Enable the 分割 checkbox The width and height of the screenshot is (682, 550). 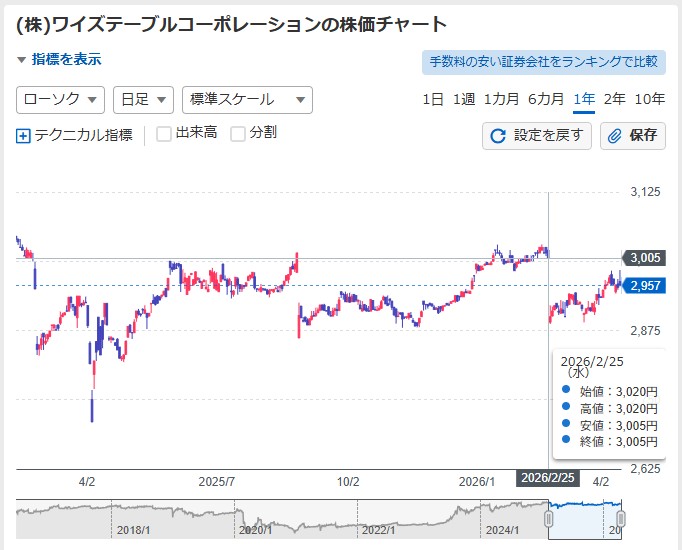click(237, 133)
